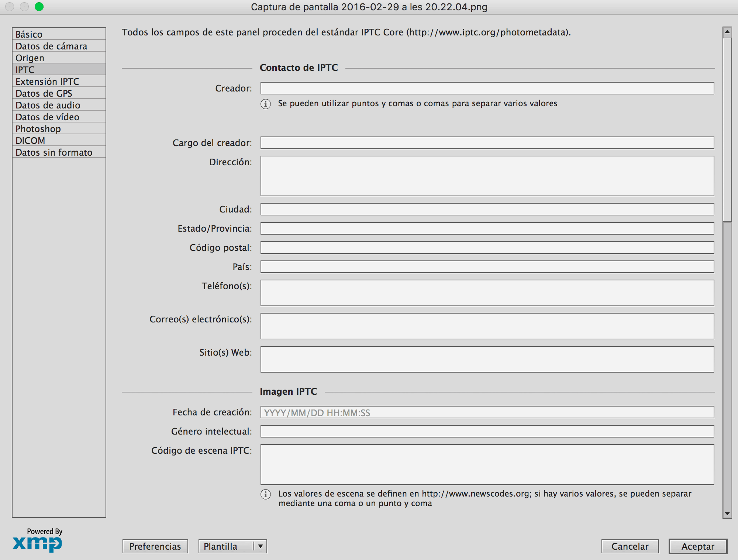Select the Extensión IPTC panel
Image resolution: width=738 pixels, height=560 pixels.
point(59,82)
